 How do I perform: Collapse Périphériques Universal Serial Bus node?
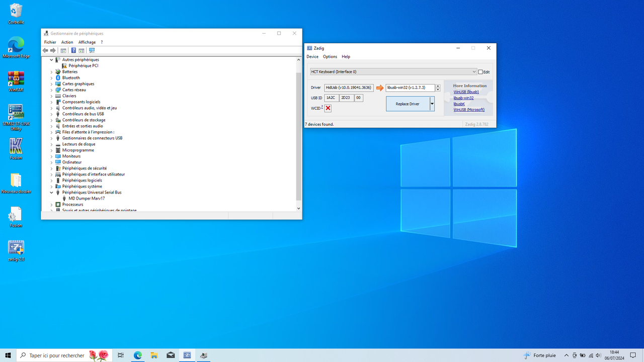pyautogui.click(x=51, y=193)
